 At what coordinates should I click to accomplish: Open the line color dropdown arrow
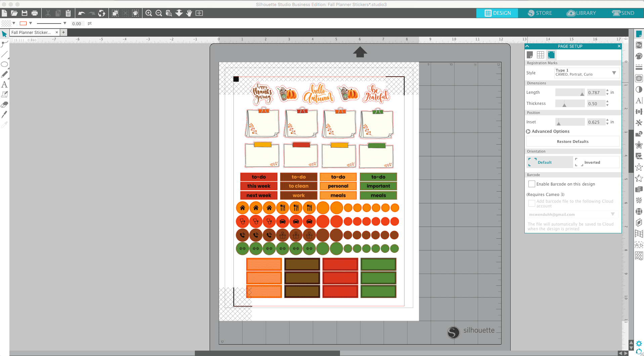(x=31, y=23)
